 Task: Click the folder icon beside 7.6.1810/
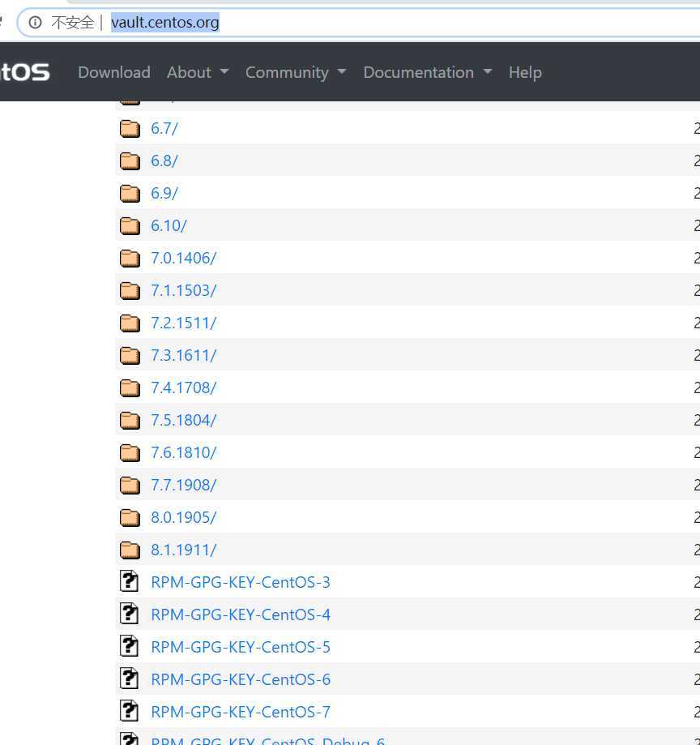[x=130, y=453]
